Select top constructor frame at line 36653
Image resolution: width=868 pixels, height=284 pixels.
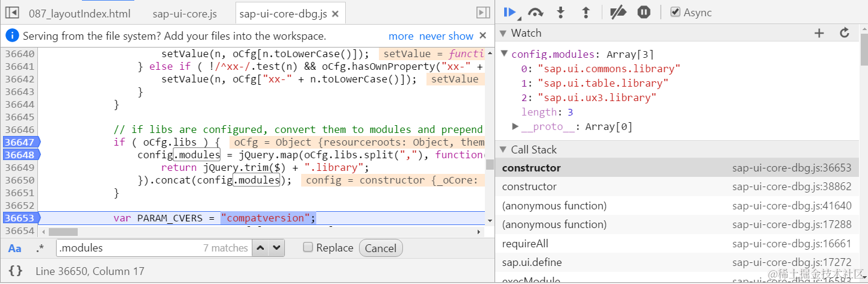click(677, 168)
